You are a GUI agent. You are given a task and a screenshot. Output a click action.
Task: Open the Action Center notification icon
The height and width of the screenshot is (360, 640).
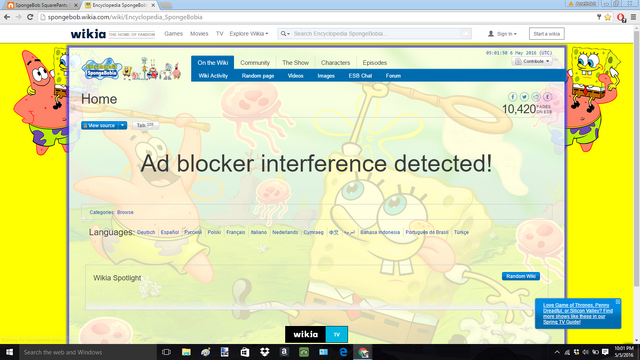pos(605,352)
